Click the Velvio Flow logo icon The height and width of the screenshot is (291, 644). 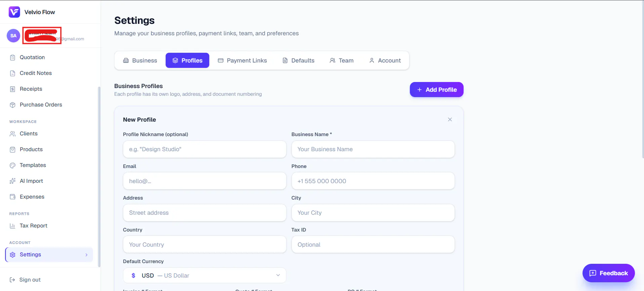click(14, 12)
